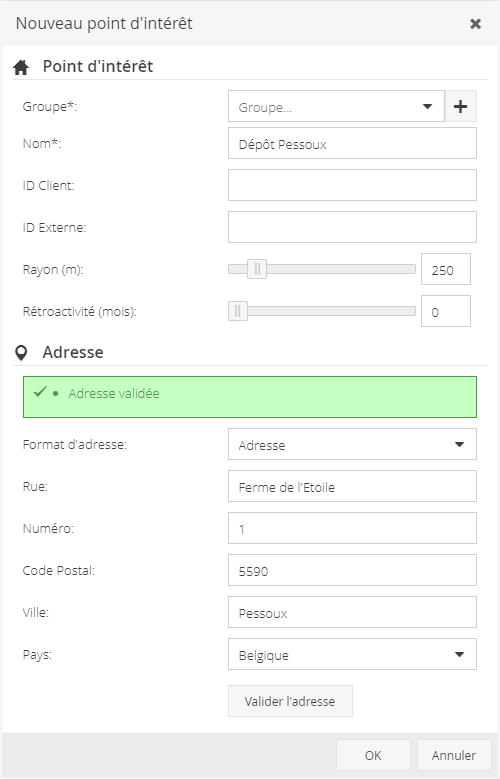
Task: Click the Code Postal field showing 5590
Action: click(x=352, y=570)
